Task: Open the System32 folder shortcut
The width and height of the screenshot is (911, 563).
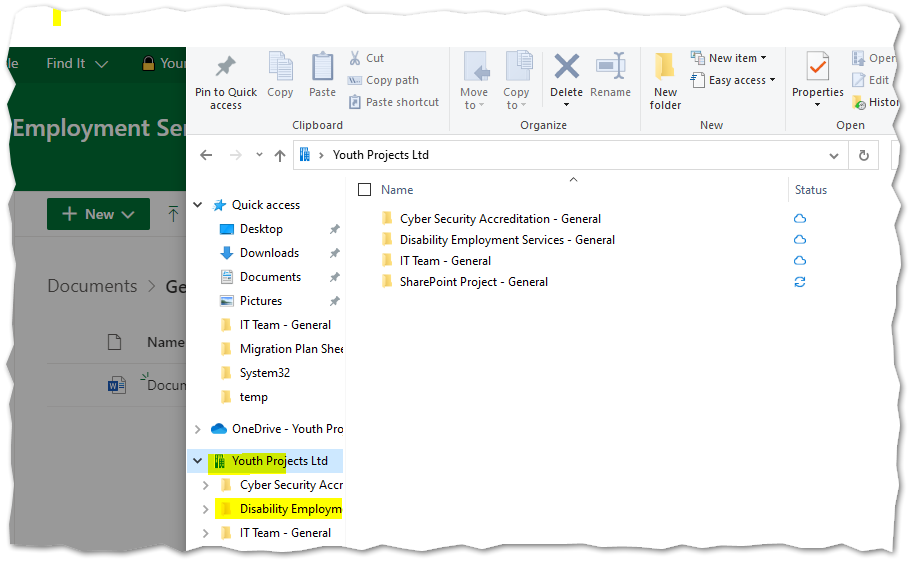Action: tap(264, 373)
